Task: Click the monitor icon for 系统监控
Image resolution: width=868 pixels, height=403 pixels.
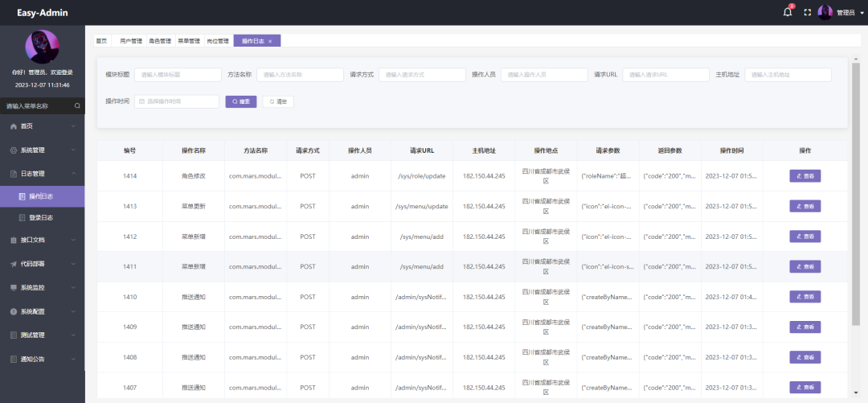Action: pos(14,288)
